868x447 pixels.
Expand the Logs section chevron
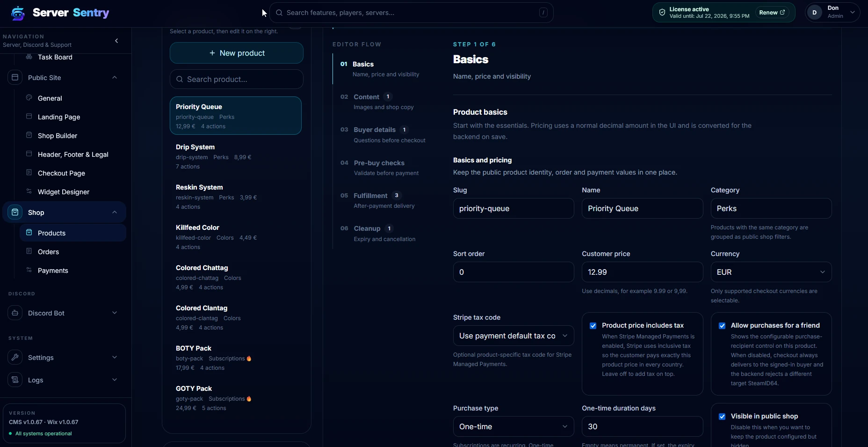tap(115, 380)
